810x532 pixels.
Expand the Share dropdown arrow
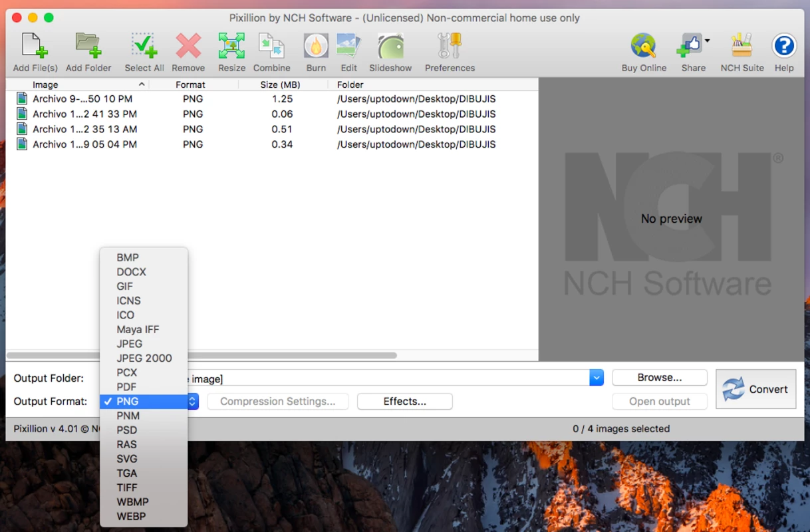(x=707, y=41)
